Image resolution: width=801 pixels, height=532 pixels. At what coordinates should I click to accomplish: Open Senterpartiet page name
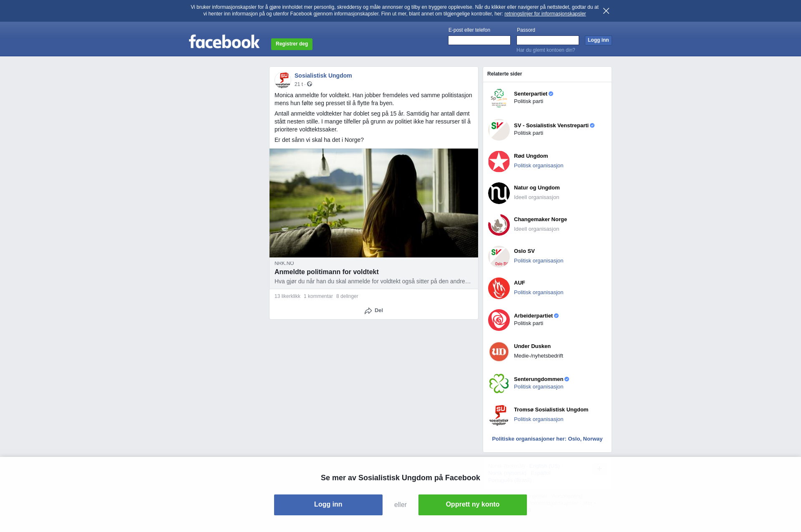tap(530, 94)
